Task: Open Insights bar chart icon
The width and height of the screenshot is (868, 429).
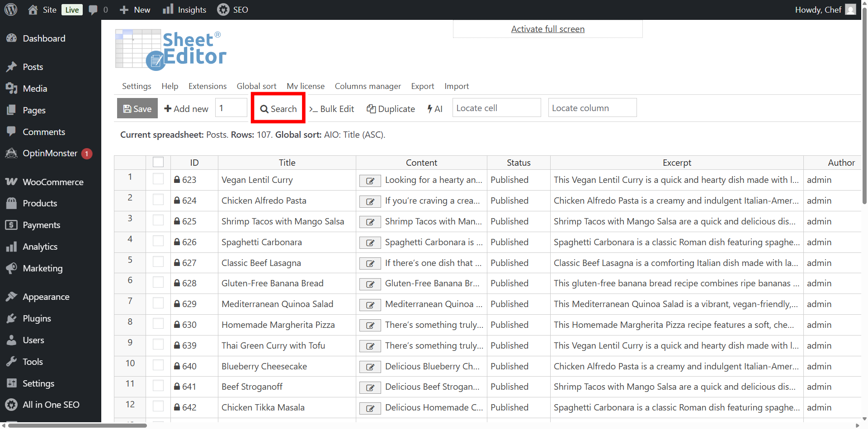Action: click(168, 9)
